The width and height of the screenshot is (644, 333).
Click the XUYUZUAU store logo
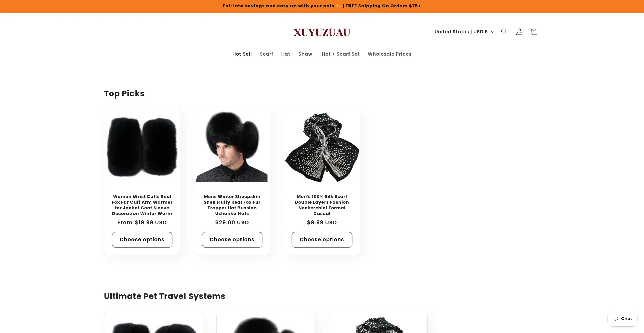coord(322,32)
